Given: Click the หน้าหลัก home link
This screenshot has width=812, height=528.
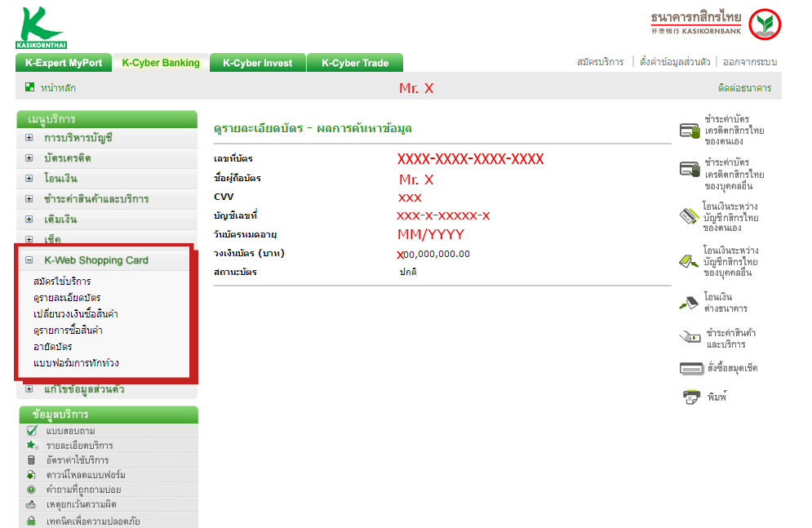Looking at the screenshot, I should 58,87.
